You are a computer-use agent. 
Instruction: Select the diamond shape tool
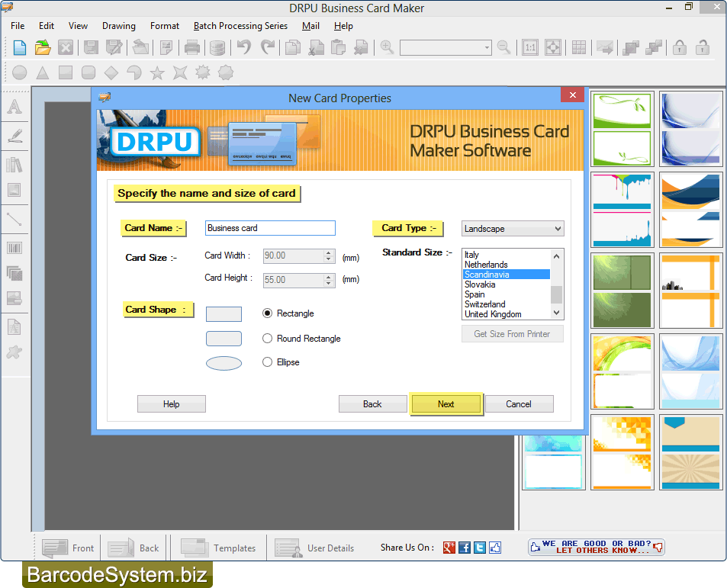coord(111,72)
